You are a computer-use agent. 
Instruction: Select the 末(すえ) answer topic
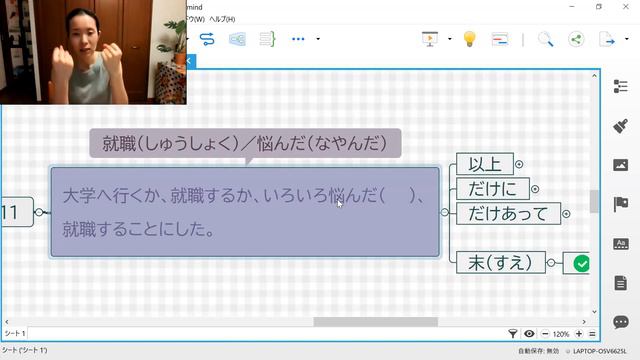coord(501,262)
